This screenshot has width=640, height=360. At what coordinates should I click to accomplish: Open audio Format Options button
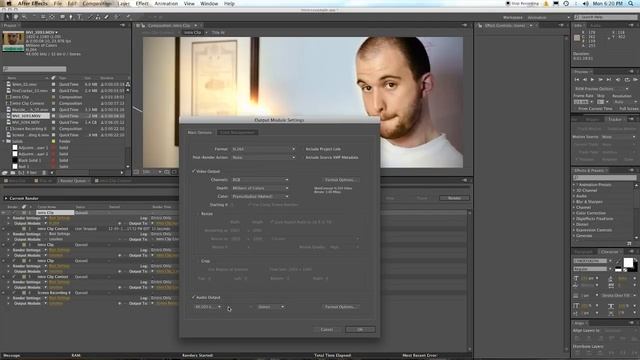pos(340,307)
